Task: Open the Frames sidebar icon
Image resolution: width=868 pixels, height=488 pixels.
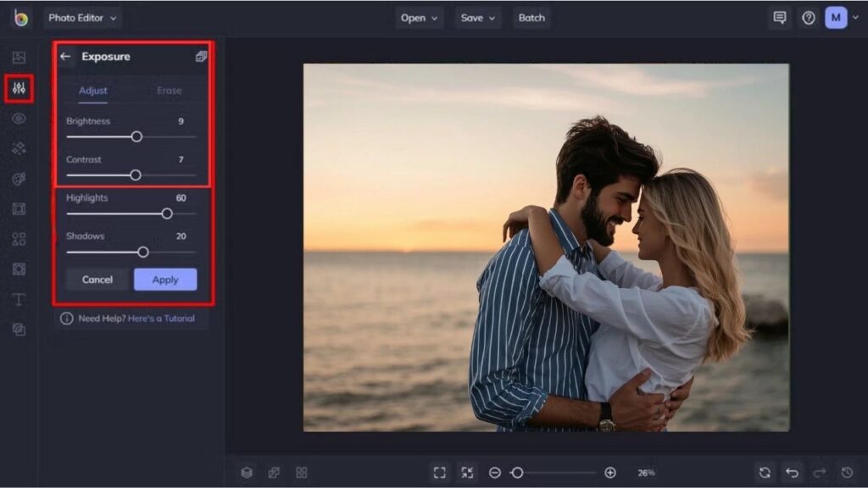Action: [19, 208]
